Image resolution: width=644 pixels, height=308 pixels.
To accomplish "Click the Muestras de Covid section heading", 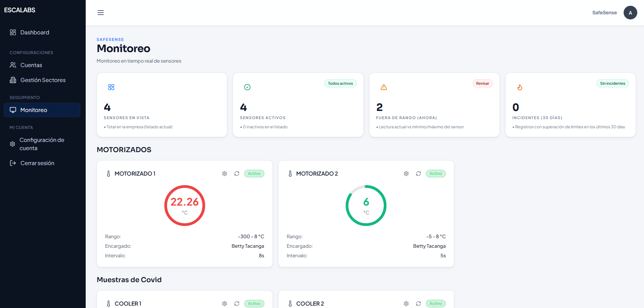I will coord(129,280).
